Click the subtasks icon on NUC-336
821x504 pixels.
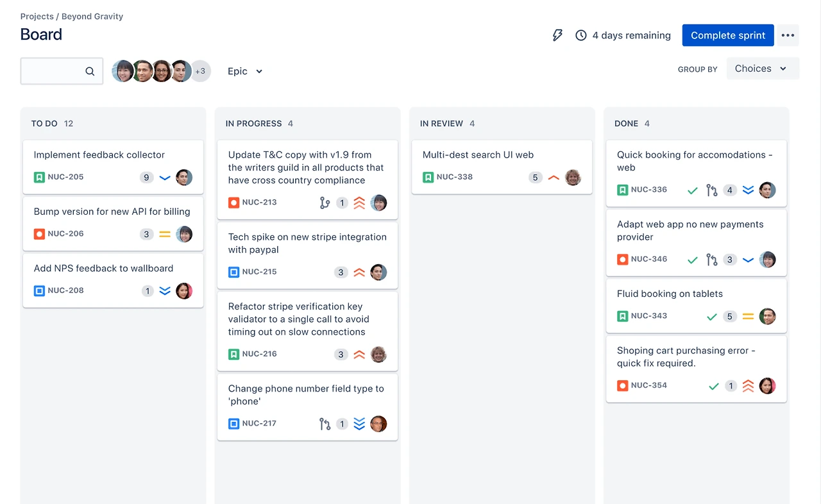pyautogui.click(x=711, y=190)
